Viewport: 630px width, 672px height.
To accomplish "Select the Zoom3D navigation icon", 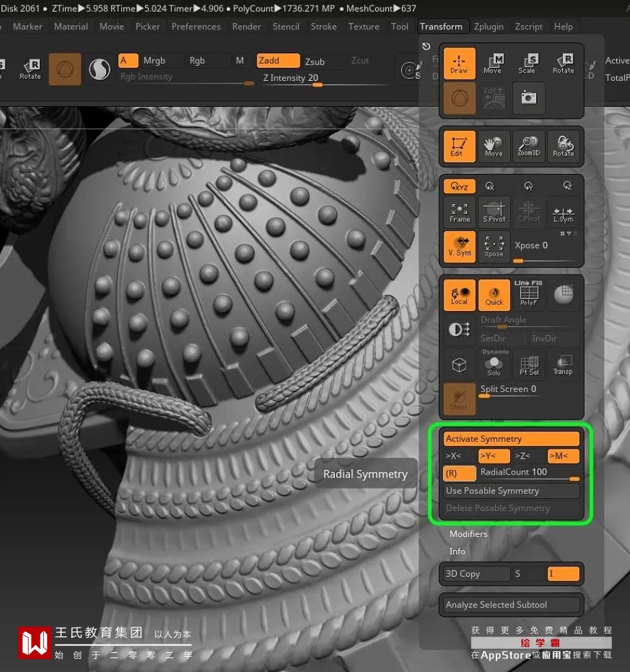I will [x=529, y=147].
